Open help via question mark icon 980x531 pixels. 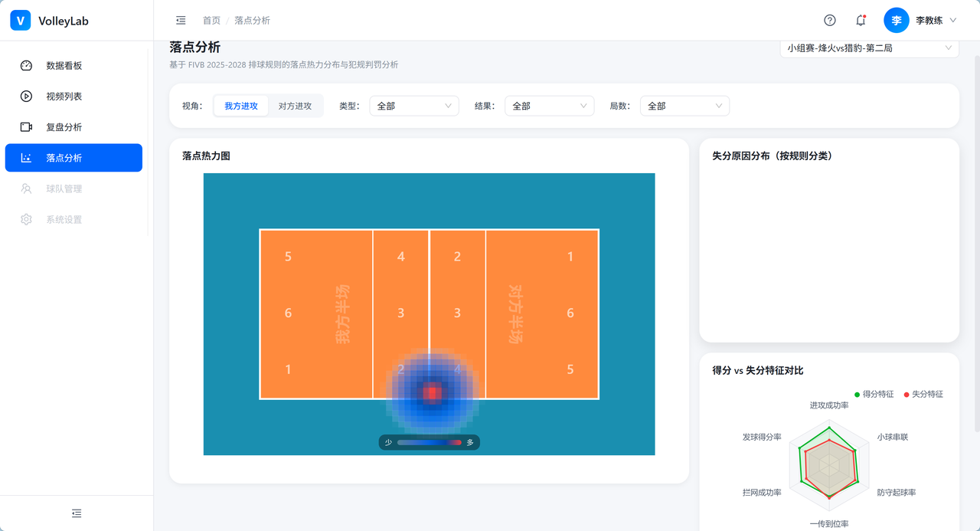point(830,21)
